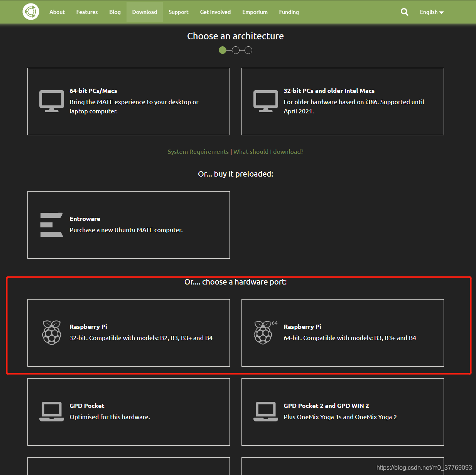Viewport: 476px width, 475px height.
Task: Click the Entroware logo icon
Action: 52,225
